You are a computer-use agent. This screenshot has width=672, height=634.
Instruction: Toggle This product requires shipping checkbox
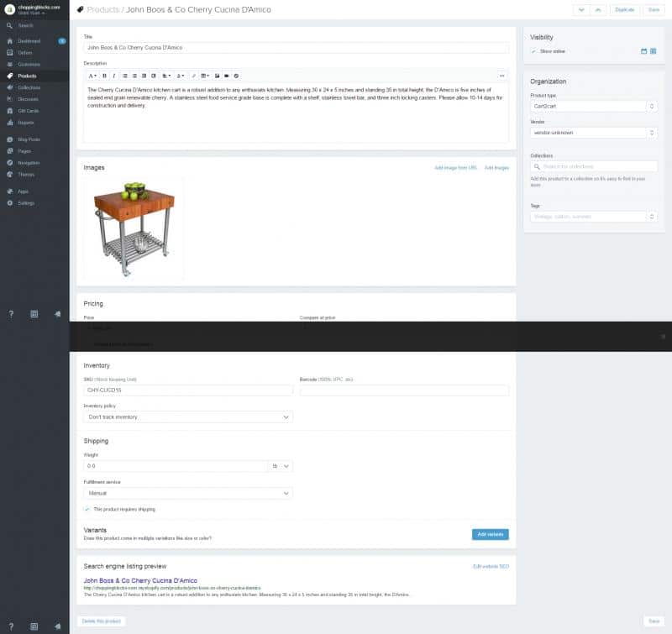click(87, 509)
